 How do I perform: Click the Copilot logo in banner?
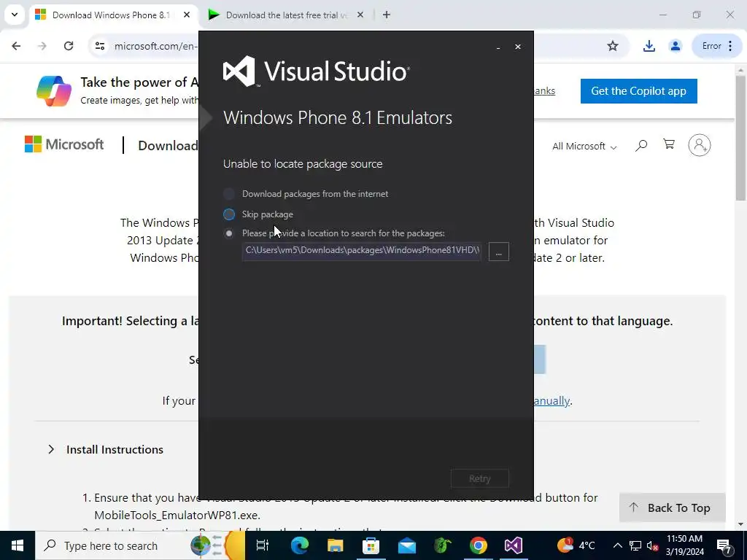[54, 91]
